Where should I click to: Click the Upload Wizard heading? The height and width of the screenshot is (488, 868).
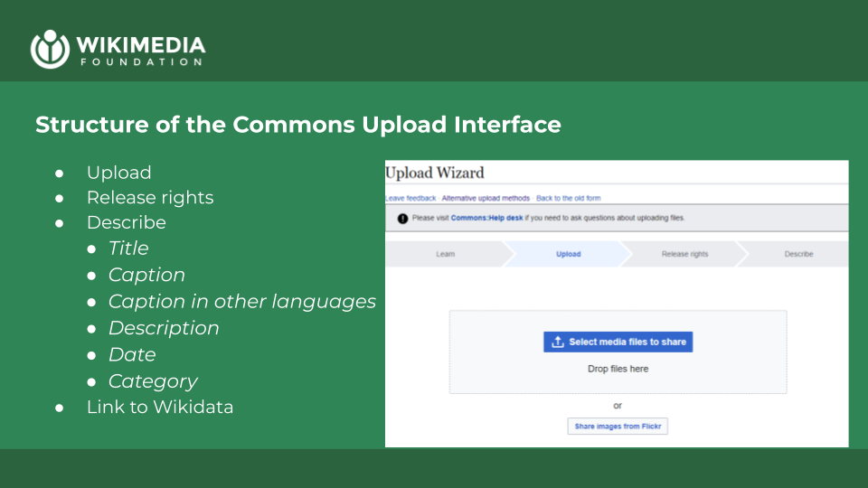click(x=435, y=173)
